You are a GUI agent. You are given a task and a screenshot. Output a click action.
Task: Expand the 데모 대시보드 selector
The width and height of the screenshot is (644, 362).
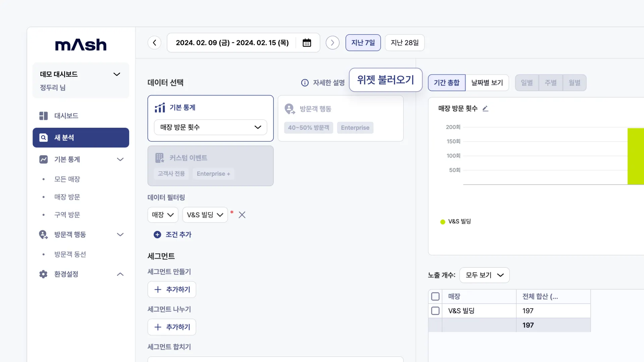coord(116,74)
